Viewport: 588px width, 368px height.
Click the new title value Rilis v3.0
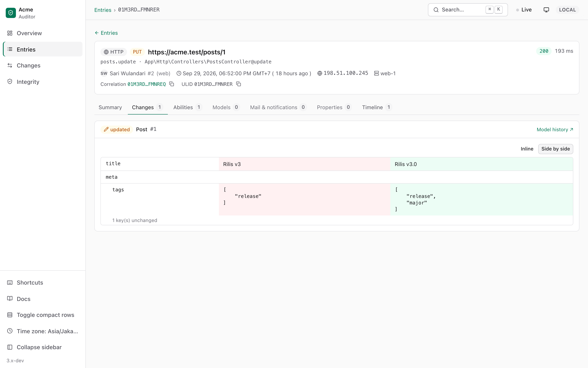(405, 164)
